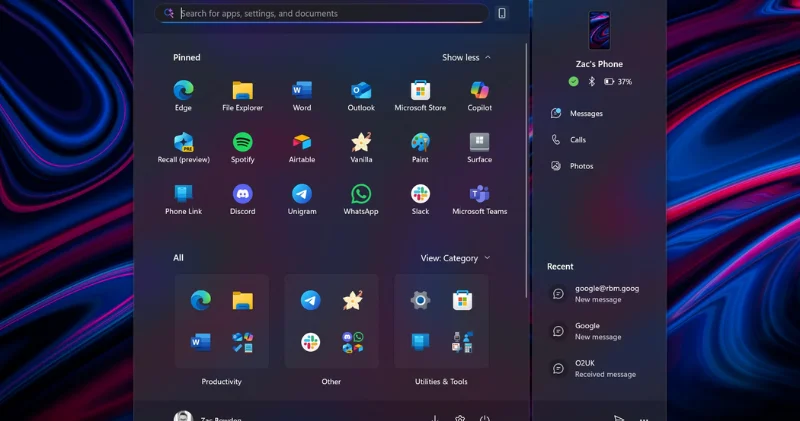800x421 pixels.
Task: Toggle the phone panel button beside search
Action: pos(502,13)
